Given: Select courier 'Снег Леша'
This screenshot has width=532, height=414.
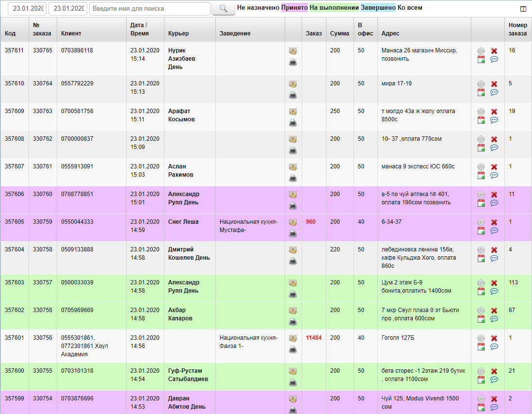Looking at the screenshot, I should tap(183, 222).
